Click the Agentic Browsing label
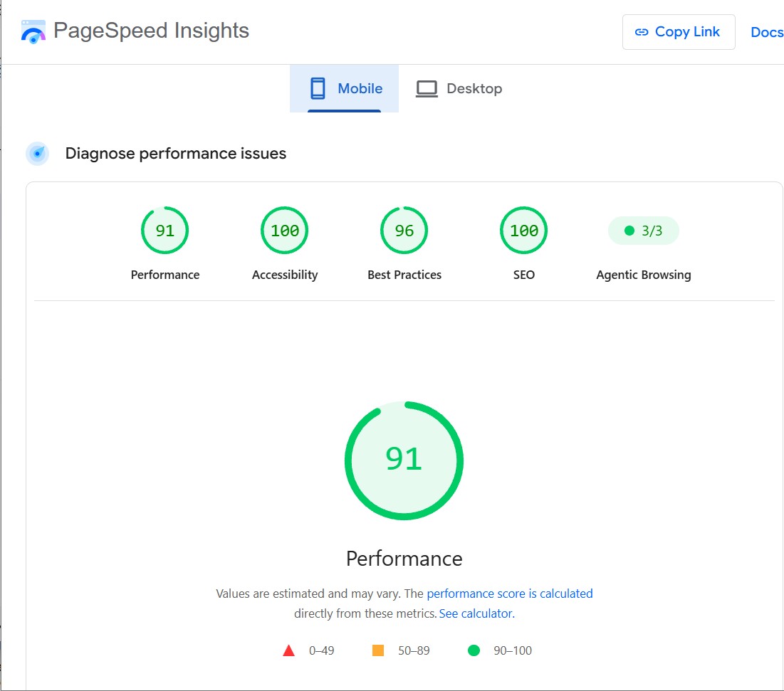This screenshot has width=784, height=691. click(644, 275)
